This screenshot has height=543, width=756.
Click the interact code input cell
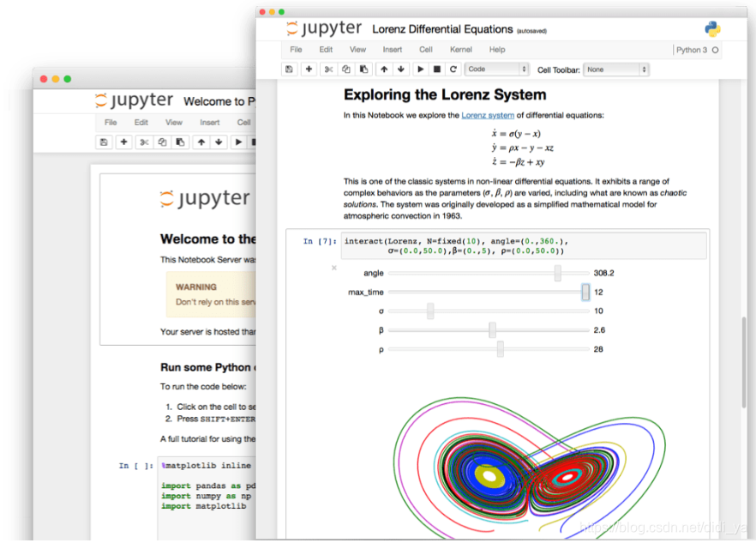[x=524, y=246]
